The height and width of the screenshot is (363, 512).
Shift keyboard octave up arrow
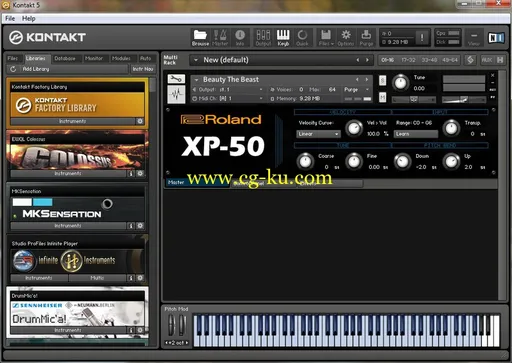click(187, 343)
